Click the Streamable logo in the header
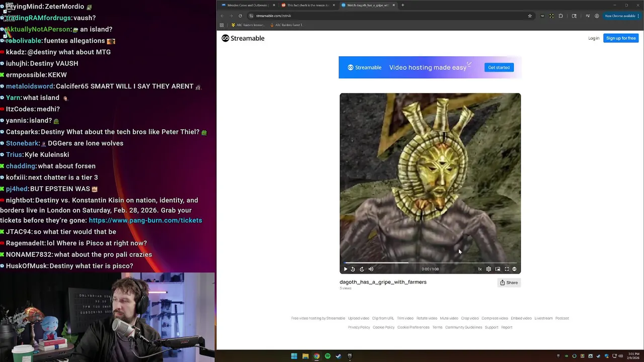 coord(243,38)
